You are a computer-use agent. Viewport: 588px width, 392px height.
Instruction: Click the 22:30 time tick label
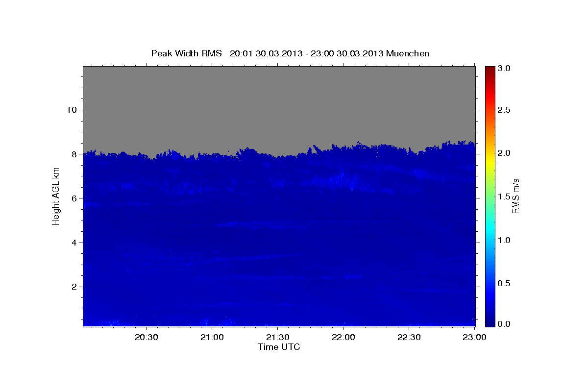(409, 337)
